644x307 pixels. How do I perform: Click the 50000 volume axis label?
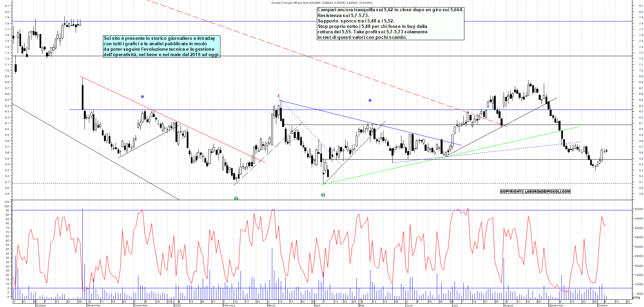click(639, 209)
